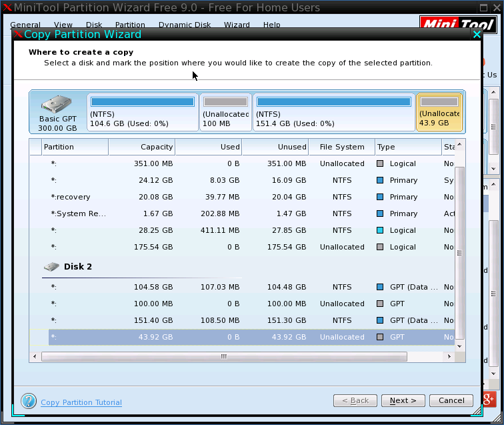This screenshot has height=425, width=504.
Task: Click the wizard dialog resize grip
Action: point(477,410)
